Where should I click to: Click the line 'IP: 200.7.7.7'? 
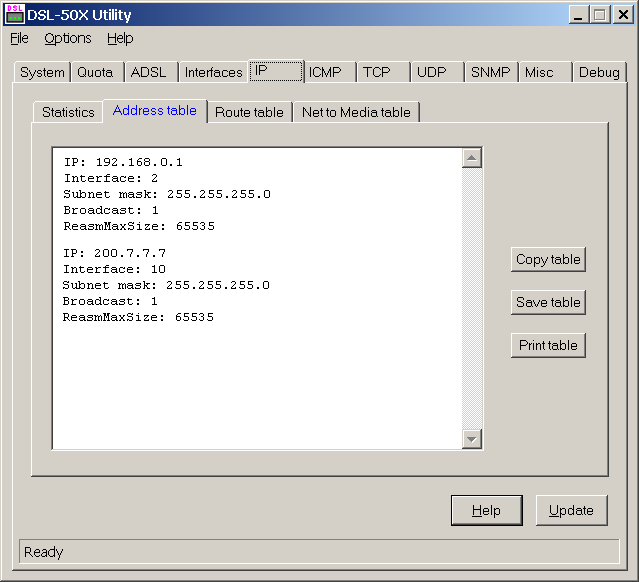[x=115, y=253]
